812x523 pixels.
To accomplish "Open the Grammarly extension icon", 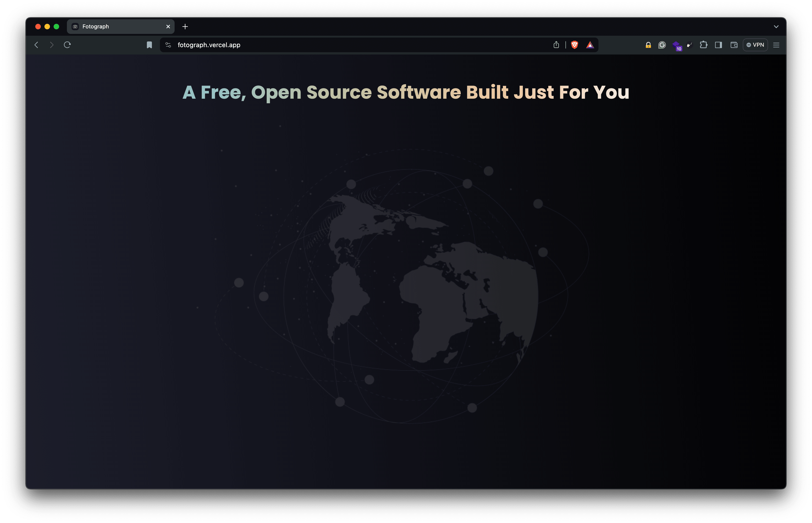I will point(662,45).
